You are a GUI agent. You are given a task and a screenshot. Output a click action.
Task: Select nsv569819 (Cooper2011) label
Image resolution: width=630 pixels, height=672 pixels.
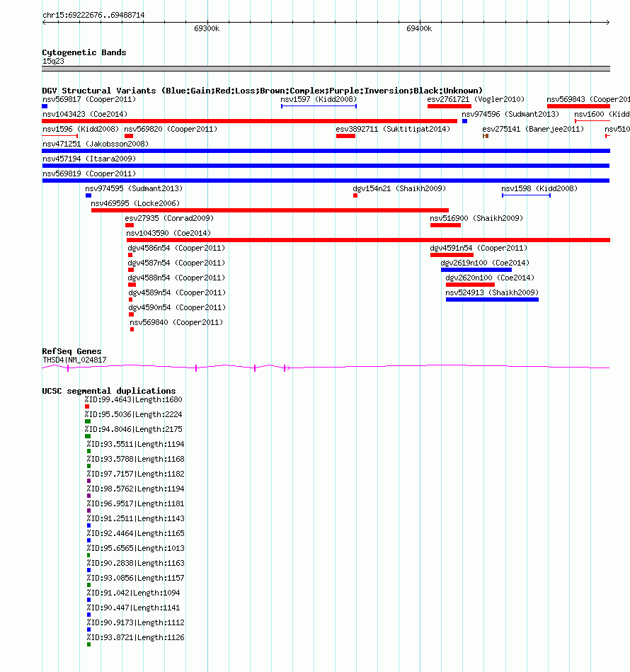click(89, 173)
